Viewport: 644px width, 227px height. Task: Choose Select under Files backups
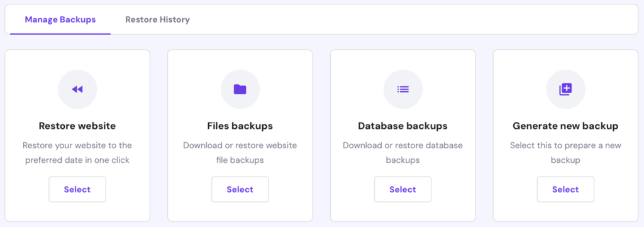pos(240,189)
